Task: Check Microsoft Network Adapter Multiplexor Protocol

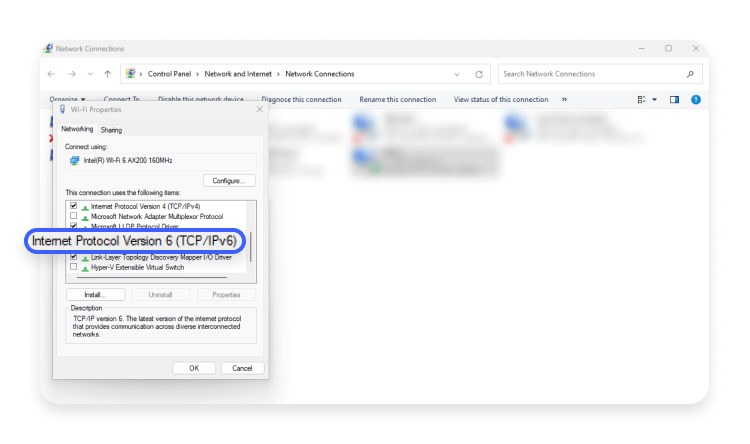Action: coord(73,216)
